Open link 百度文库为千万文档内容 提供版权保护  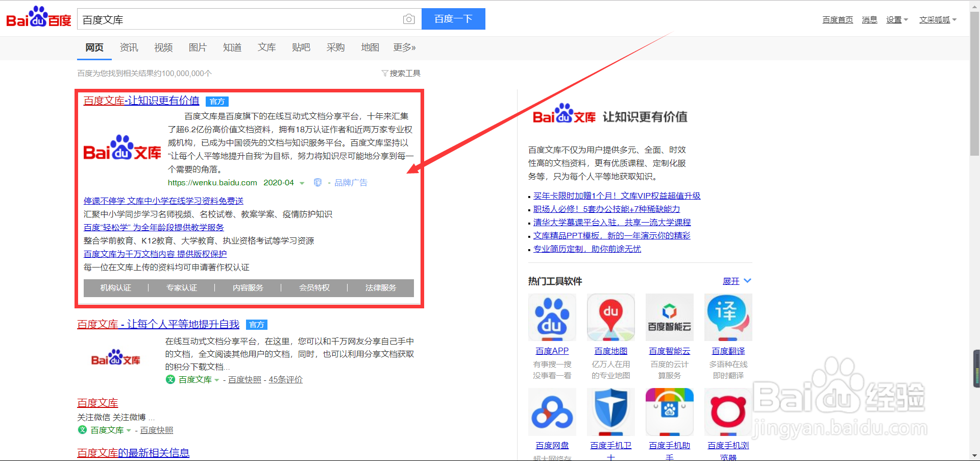[155, 254]
